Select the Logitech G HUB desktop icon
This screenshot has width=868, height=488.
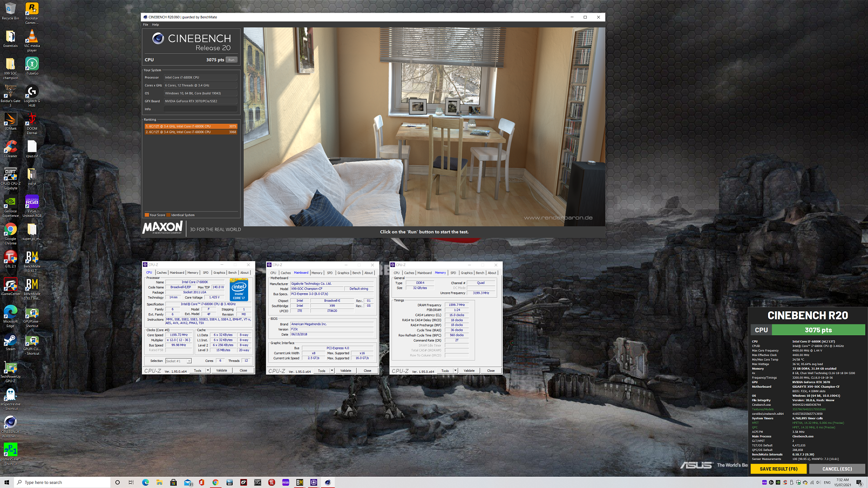click(32, 96)
